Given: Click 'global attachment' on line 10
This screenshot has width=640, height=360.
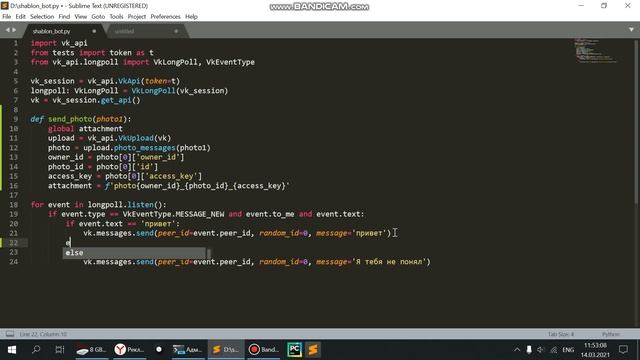Looking at the screenshot, I should pos(85,129).
